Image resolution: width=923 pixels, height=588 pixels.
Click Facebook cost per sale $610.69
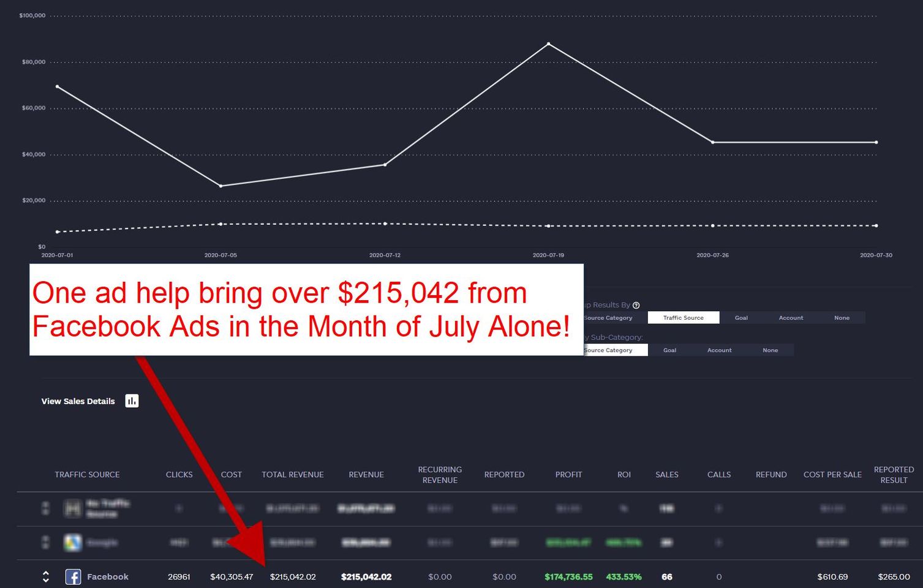click(832, 577)
